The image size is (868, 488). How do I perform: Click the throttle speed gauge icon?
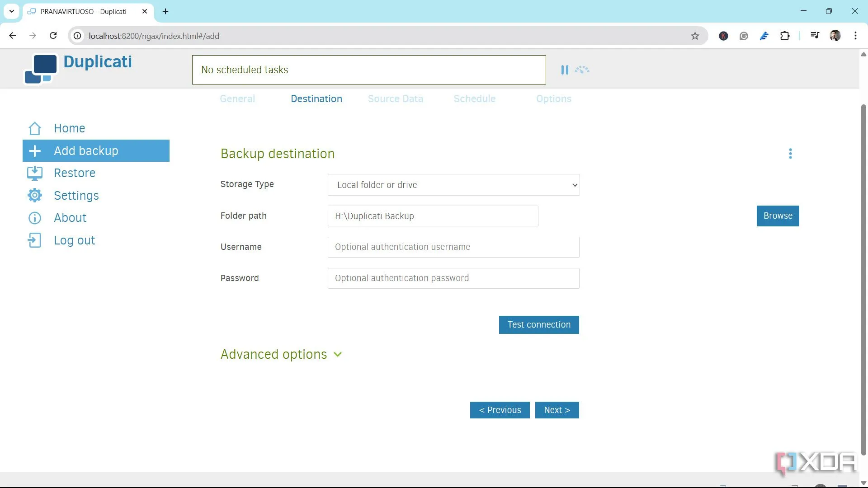(x=582, y=70)
